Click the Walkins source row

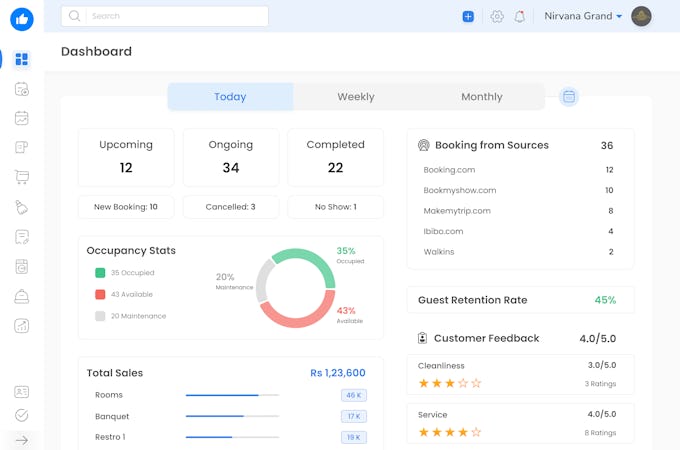[x=519, y=252]
